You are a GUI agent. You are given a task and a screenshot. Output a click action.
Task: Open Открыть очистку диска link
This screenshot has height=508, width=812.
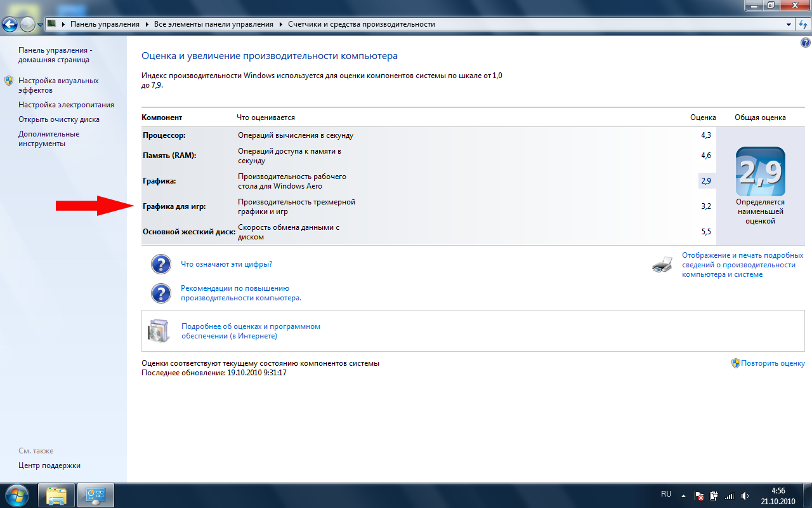(x=59, y=119)
